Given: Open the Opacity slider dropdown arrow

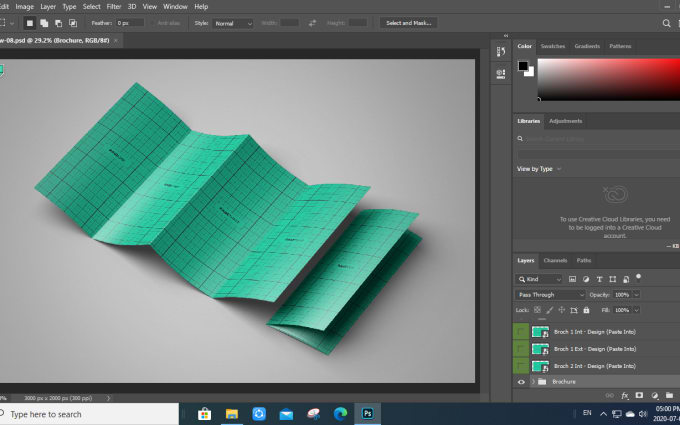Looking at the screenshot, I should tap(636, 294).
